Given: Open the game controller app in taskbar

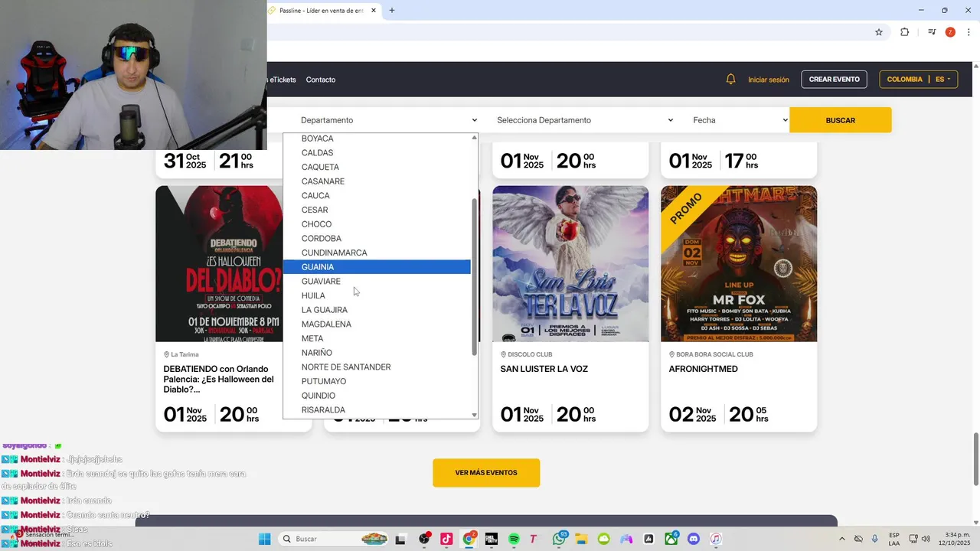Looking at the screenshot, I should [x=626, y=539].
